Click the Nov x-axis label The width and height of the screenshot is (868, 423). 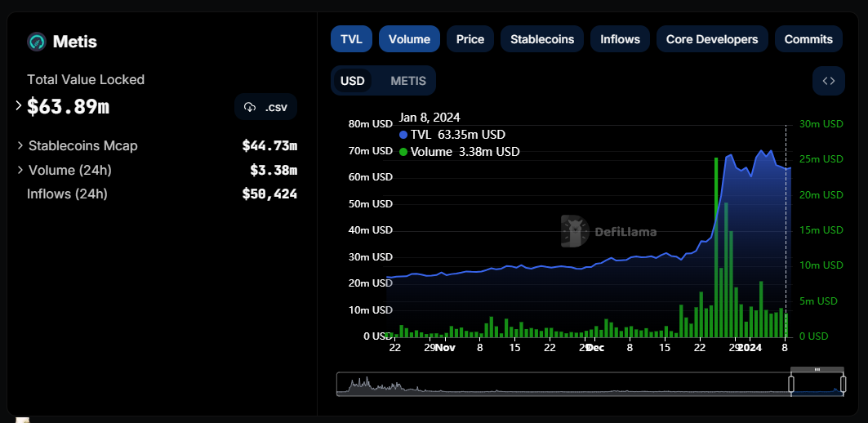coord(444,348)
